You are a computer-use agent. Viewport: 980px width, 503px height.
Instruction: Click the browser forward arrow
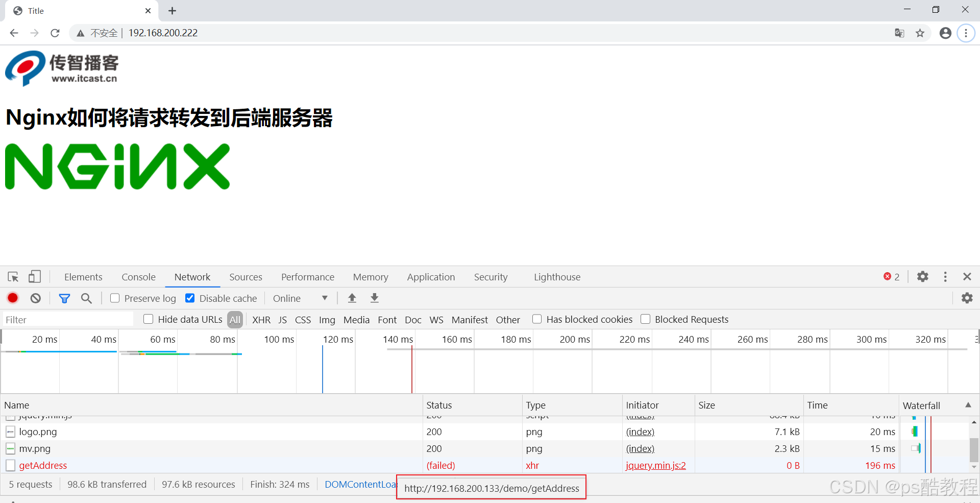click(35, 33)
